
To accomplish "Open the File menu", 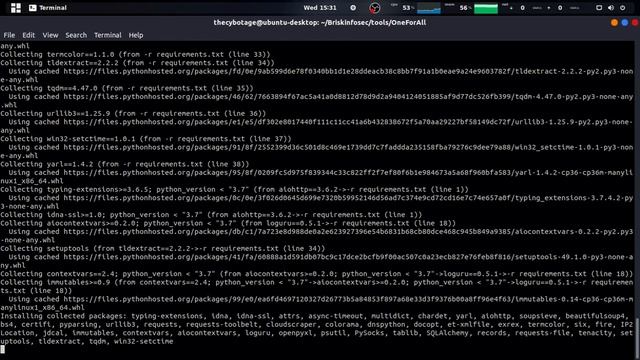I will click(9, 35).
